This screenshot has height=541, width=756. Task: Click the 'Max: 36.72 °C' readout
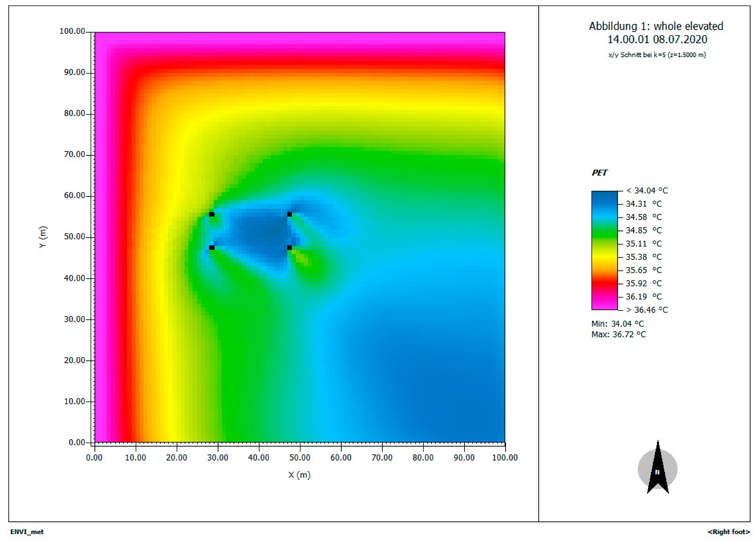tap(618, 334)
